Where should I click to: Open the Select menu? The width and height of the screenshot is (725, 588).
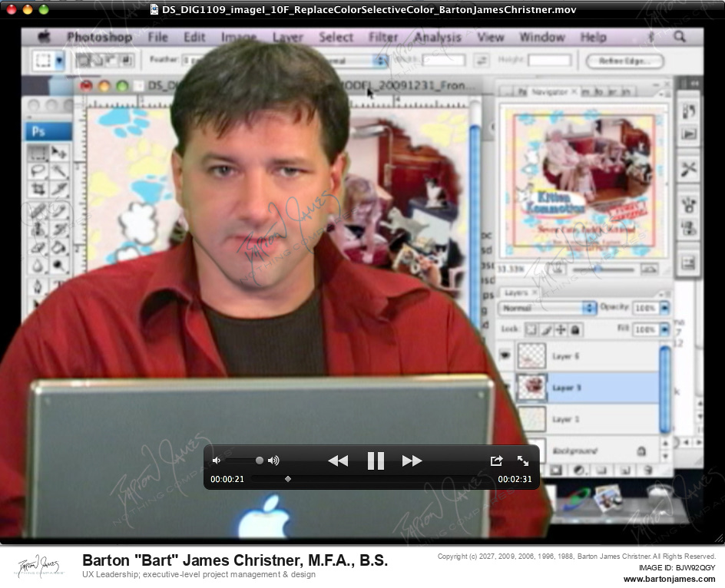coord(336,37)
